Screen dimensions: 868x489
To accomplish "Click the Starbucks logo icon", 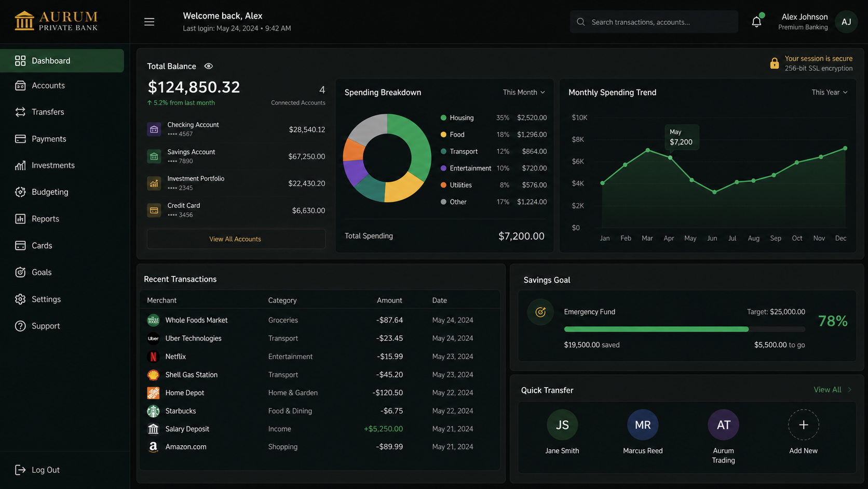I will point(153,411).
